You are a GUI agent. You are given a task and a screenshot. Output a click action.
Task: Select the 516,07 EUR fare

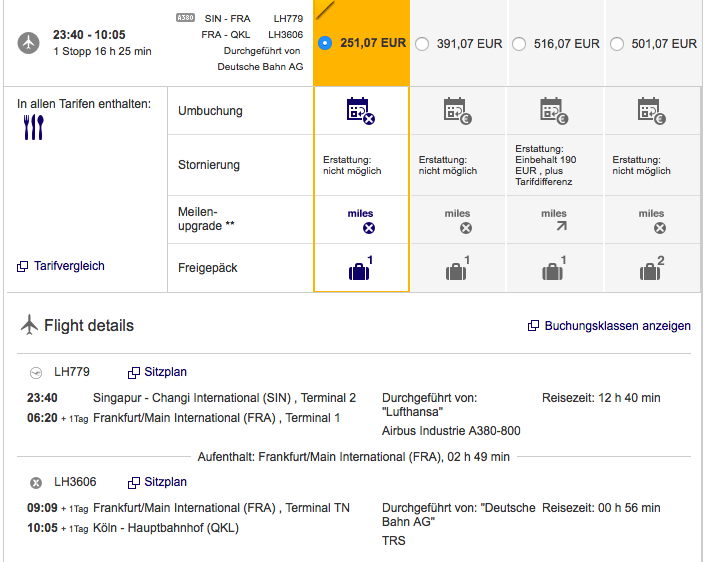pyautogui.click(x=518, y=44)
